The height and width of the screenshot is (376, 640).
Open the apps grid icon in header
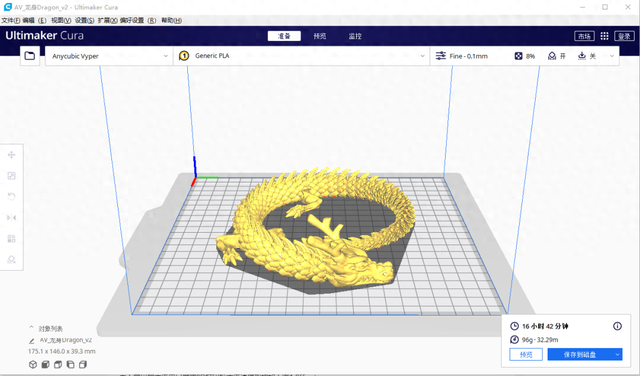click(x=604, y=36)
